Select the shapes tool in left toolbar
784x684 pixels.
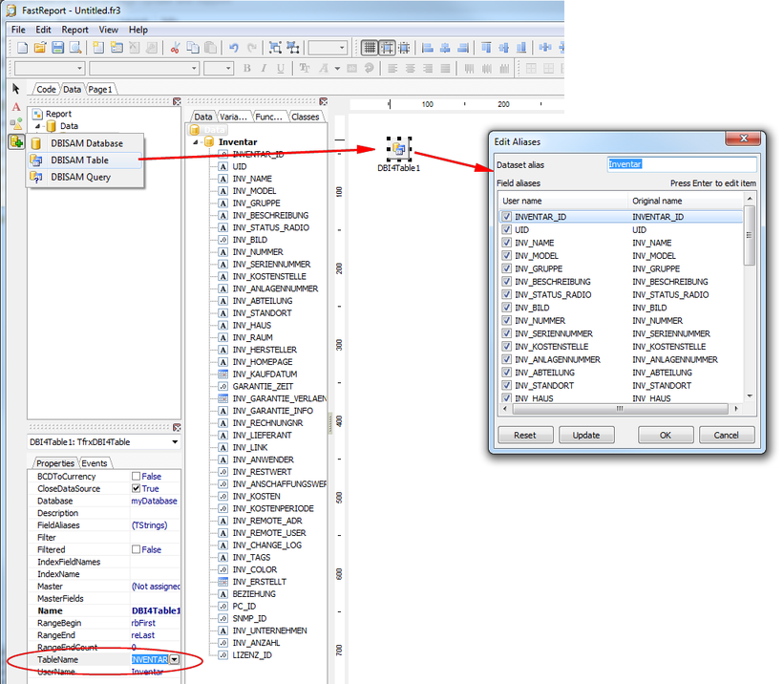[x=16, y=123]
